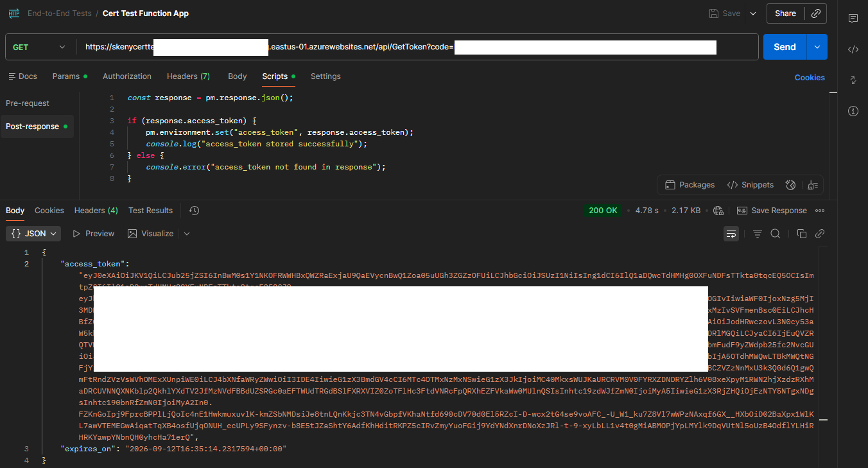Open the Cookies link at right
The height and width of the screenshot is (468, 868).
(810, 78)
